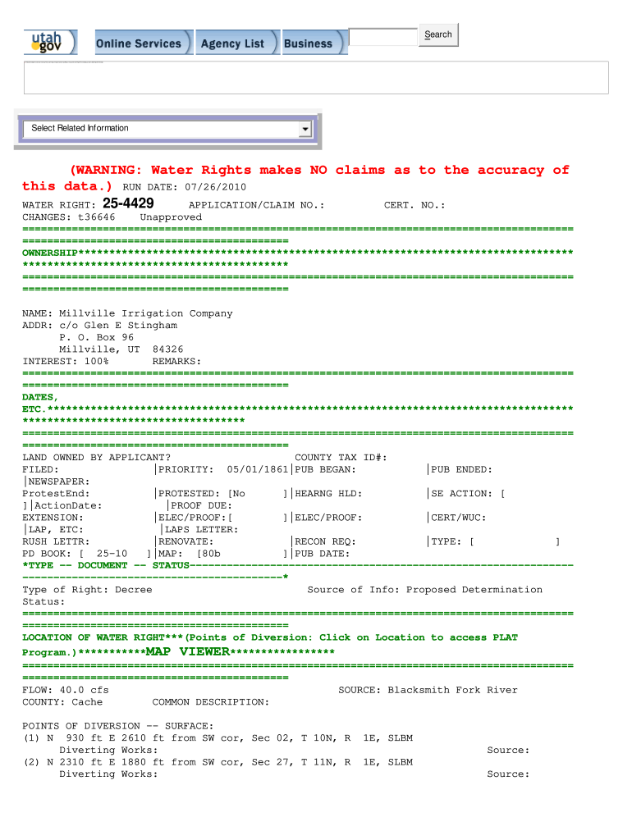The width and height of the screenshot is (632, 840).
Task: Switch to the Business tab
Action: pos(309,43)
